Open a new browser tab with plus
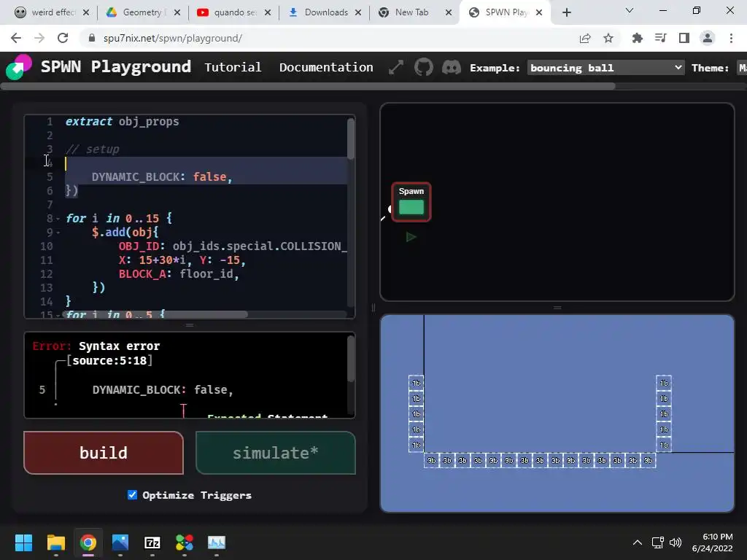 [x=566, y=12]
